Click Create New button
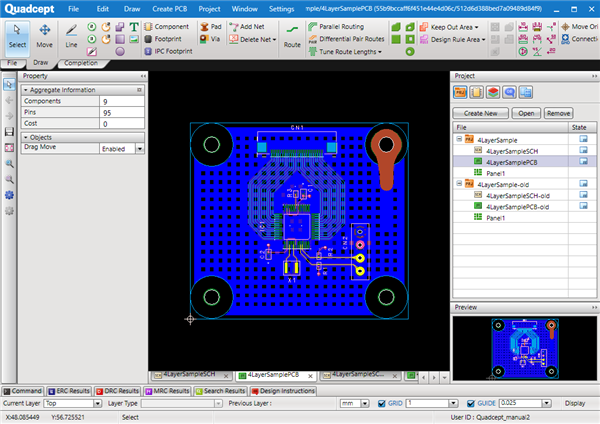The width and height of the screenshot is (600, 424). coord(481,113)
